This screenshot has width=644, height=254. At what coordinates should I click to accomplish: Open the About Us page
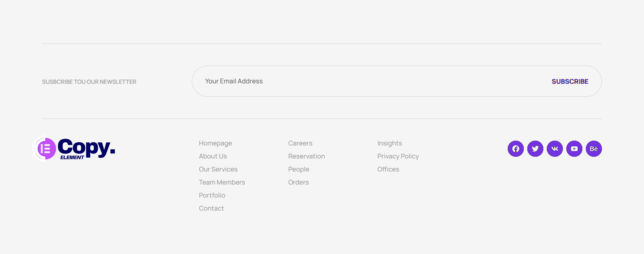tap(213, 156)
